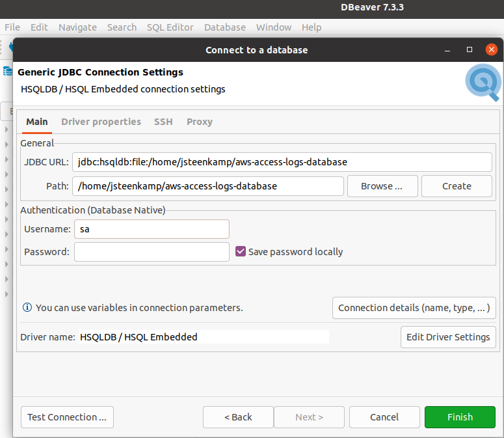Click the Test Connection ... button
The width and height of the screenshot is (504, 438).
[x=67, y=417]
